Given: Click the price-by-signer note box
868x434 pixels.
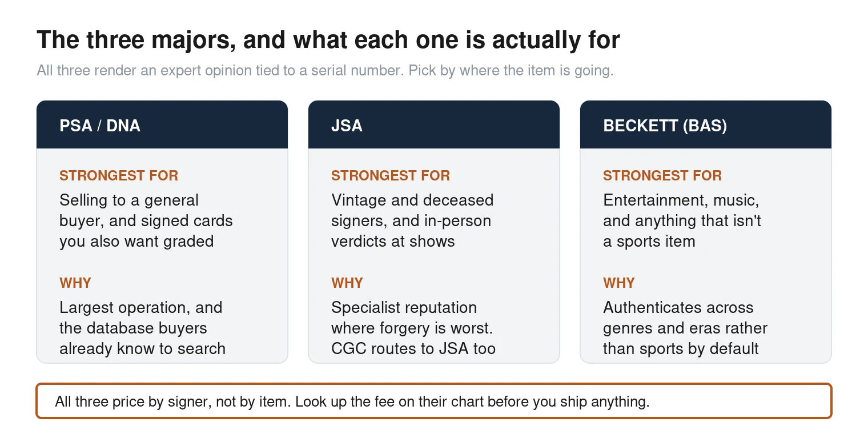Looking at the screenshot, I should tap(434, 401).
